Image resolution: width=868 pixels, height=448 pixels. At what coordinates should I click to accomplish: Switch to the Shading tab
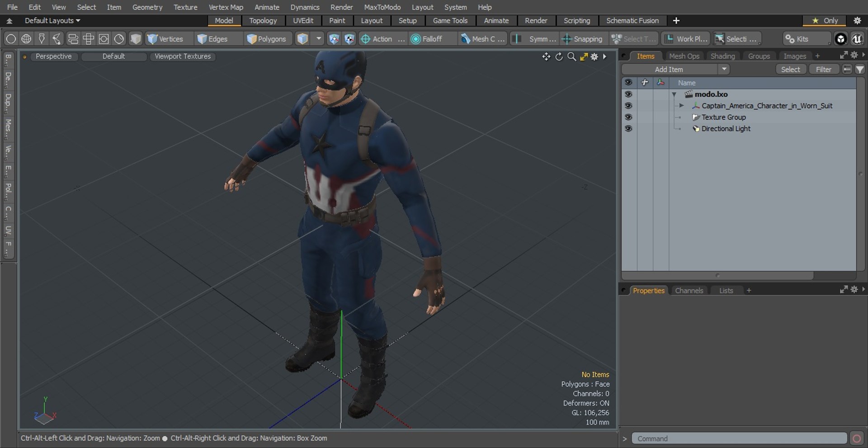pyautogui.click(x=722, y=56)
